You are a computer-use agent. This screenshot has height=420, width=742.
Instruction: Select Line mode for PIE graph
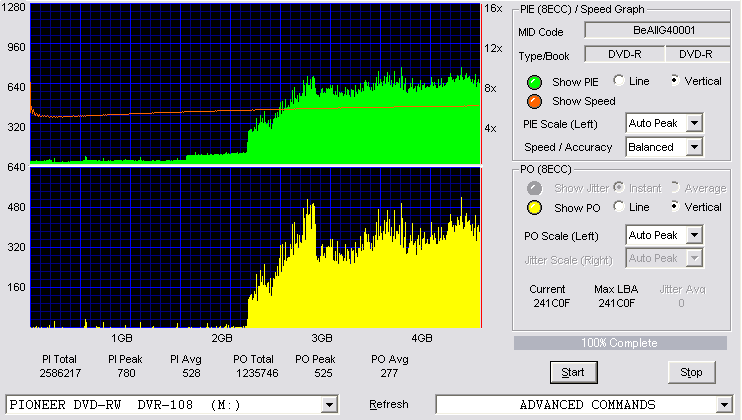(x=618, y=80)
